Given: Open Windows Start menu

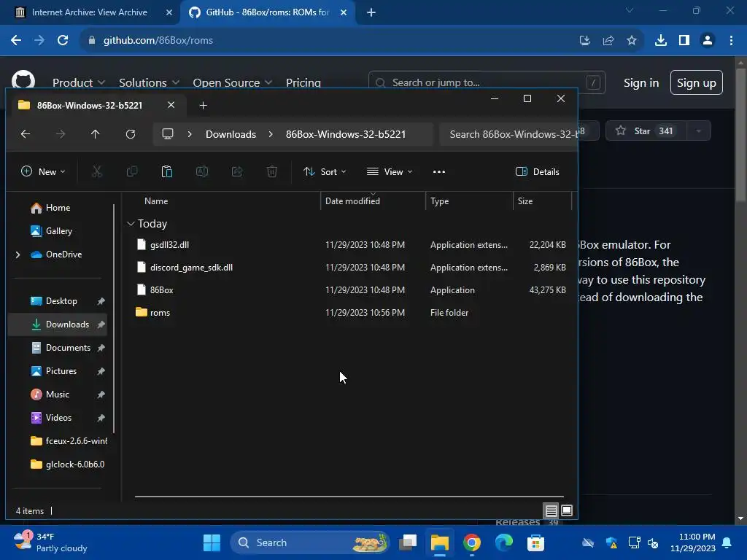Looking at the screenshot, I should (212, 542).
